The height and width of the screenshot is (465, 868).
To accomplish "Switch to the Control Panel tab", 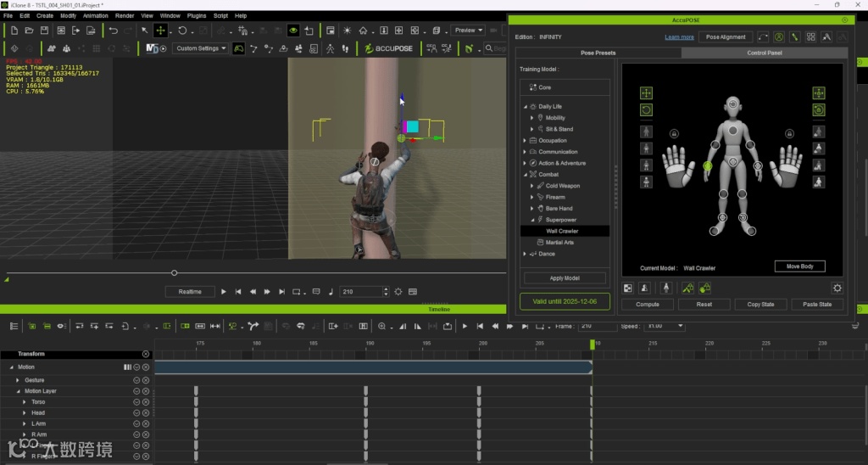I will 764,53.
